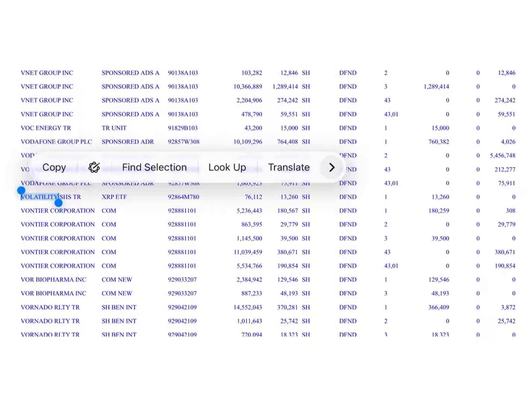Select the value 5,534,766

(x=250, y=266)
